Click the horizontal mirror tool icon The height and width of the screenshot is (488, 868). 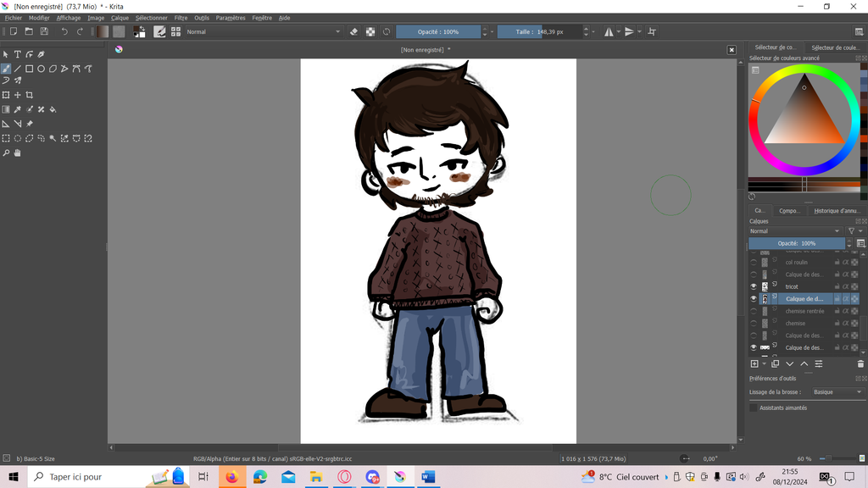click(x=609, y=31)
